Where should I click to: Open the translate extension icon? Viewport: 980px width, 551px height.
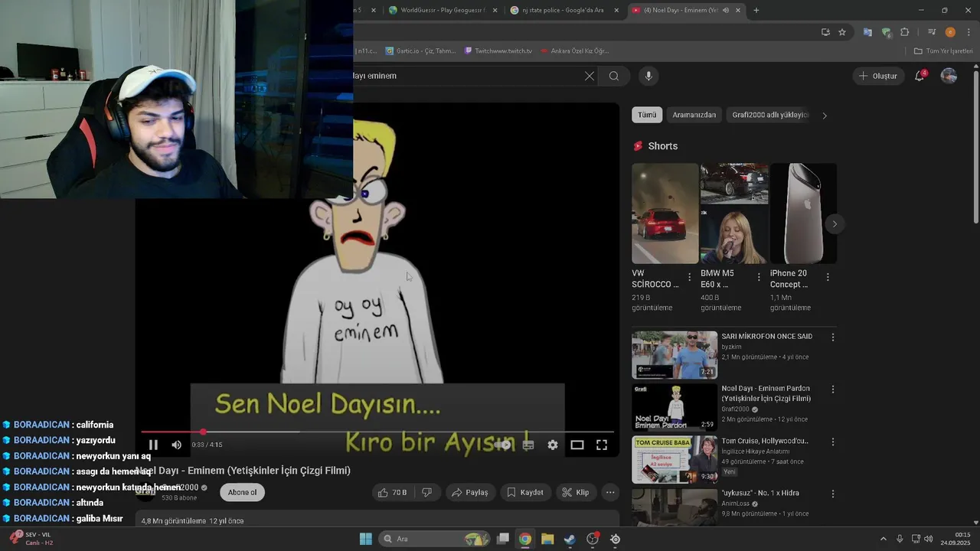pos(867,32)
